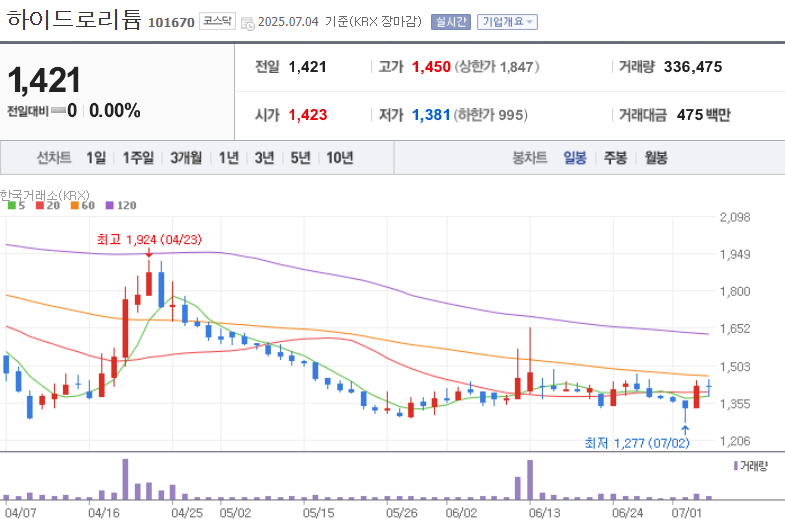Open the 기업개요 dropdown

tap(507, 22)
